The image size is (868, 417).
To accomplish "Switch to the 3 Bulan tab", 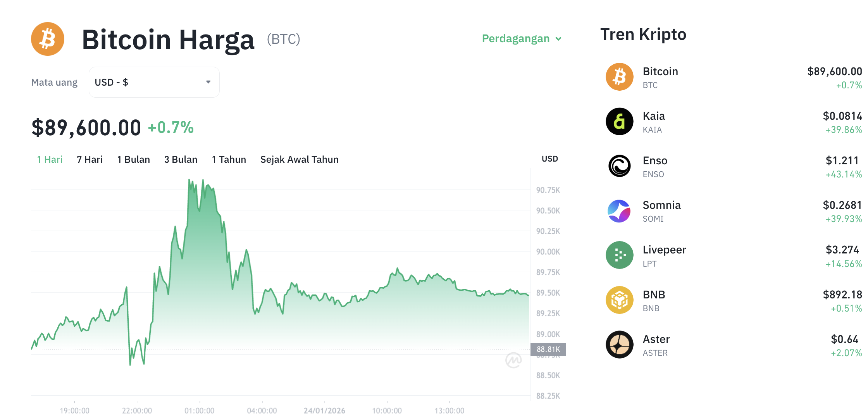I will click(x=181, y=159).
